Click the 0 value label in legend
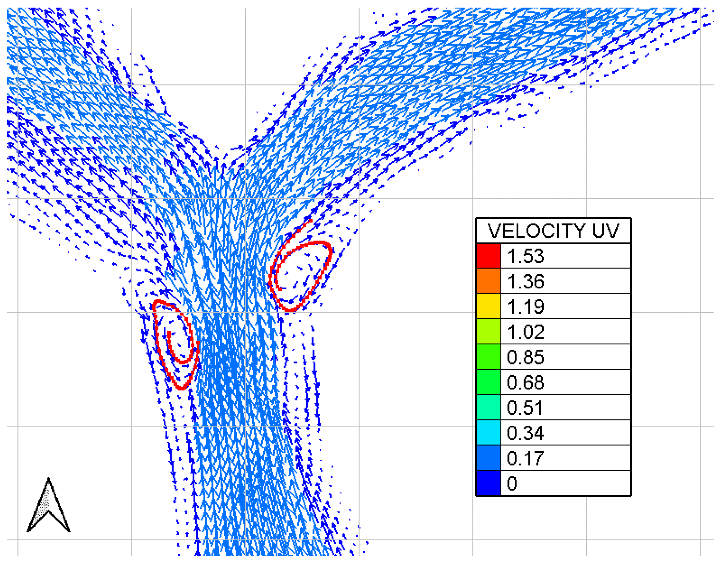The width and height of the screenshot is (728, 565). click(x=512, y=484)
